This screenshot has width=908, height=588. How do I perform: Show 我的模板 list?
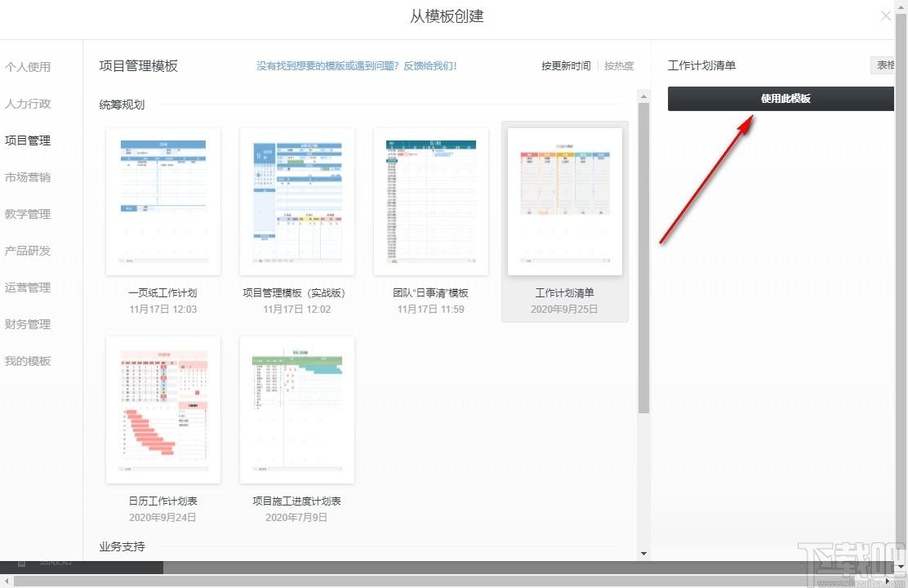click(28, 361)
